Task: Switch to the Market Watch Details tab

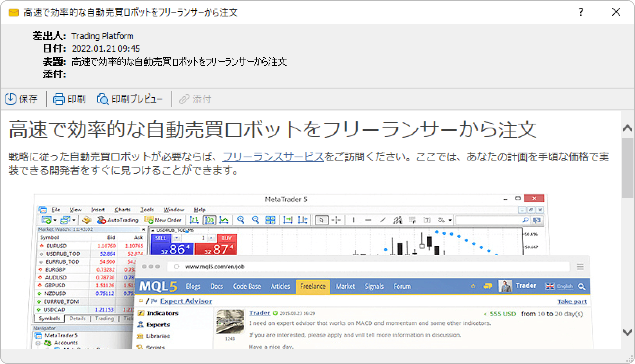Action: point(77,318)
